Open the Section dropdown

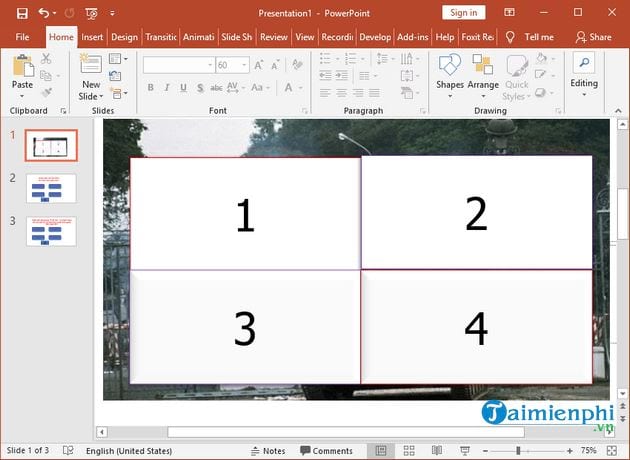click(119, 93)
